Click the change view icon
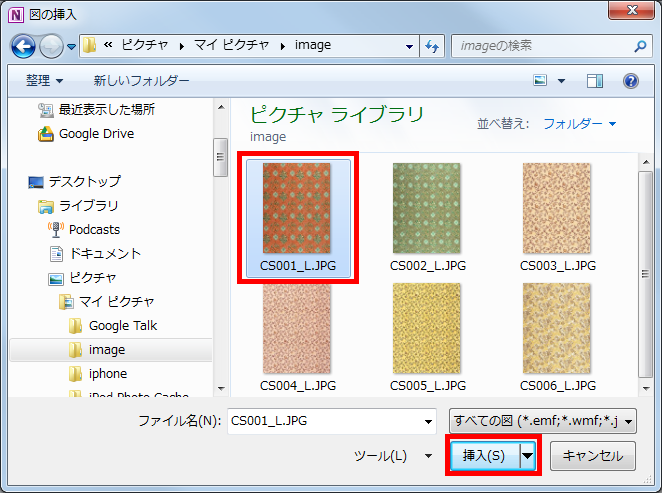This screenshot has height=493, width=662. [540, 80]
